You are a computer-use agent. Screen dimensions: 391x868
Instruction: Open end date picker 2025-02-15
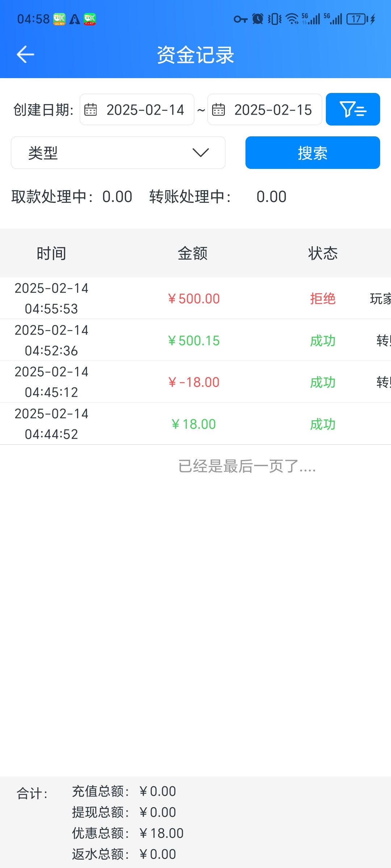point(273,110)
